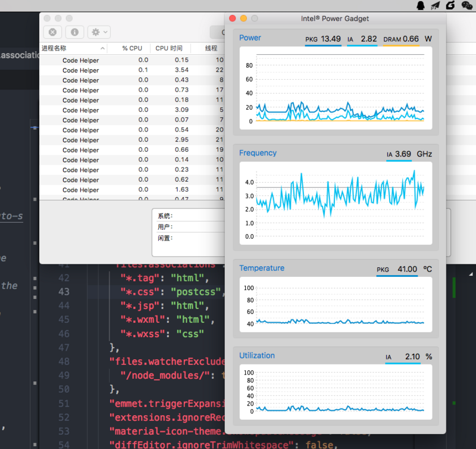Image resolution: width=476 pixels, height=449 pixels.
Task: Click the DRAM 0.66 power reading
Action: [401, 39]
